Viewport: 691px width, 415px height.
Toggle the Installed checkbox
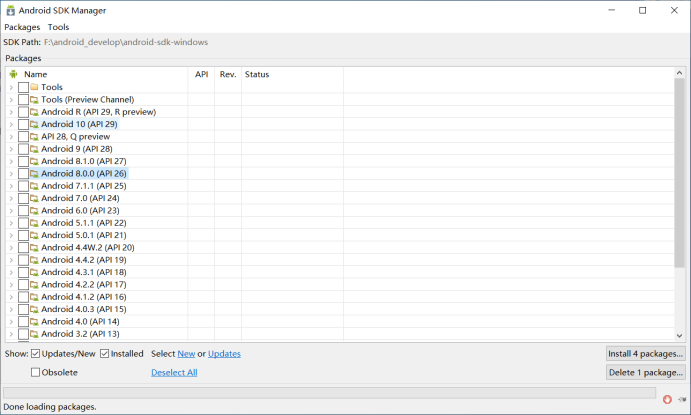[104, 354]
